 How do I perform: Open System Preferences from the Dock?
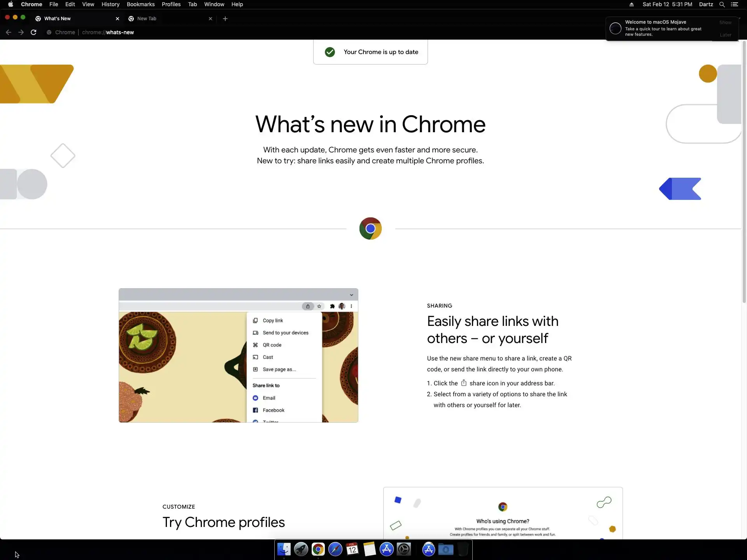point(404,549)
